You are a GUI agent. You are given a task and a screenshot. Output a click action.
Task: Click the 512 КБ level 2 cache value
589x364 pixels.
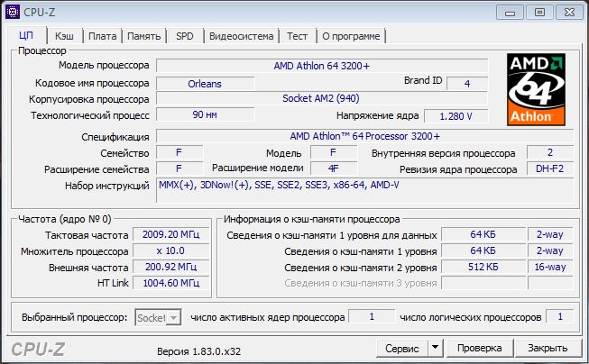tap(483, 267)
